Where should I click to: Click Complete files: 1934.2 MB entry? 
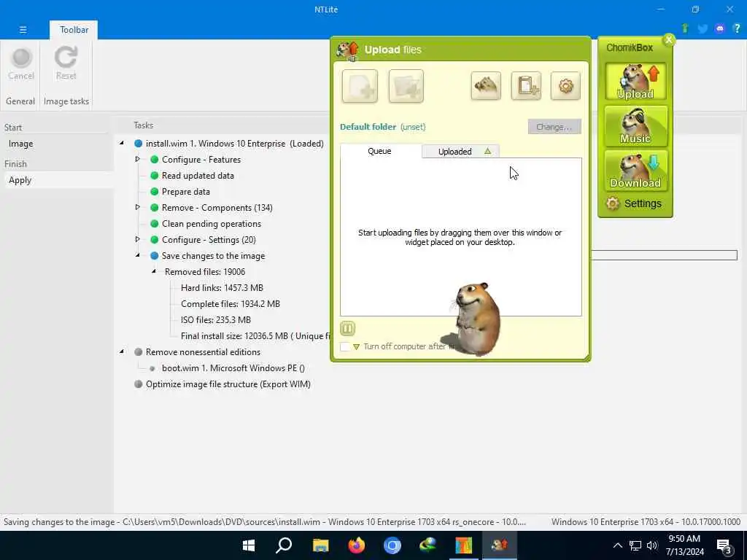click(231, 304)
